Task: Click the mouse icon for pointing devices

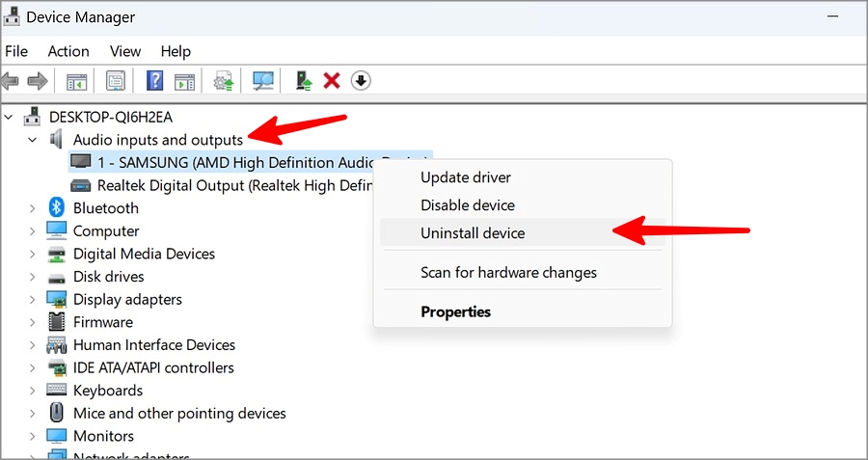Action: (57, 413)
